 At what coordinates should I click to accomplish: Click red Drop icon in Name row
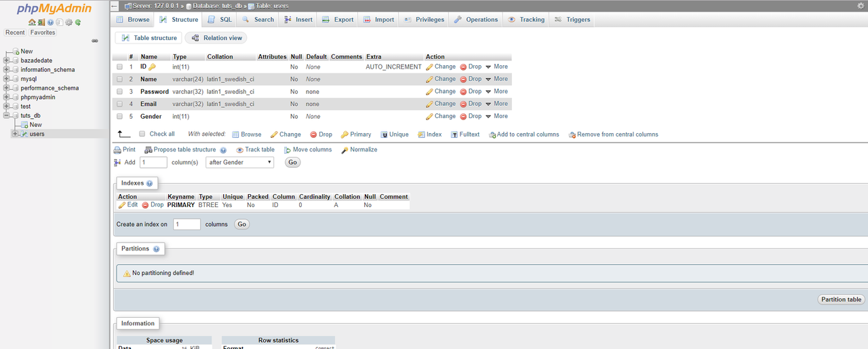(463, 79)
